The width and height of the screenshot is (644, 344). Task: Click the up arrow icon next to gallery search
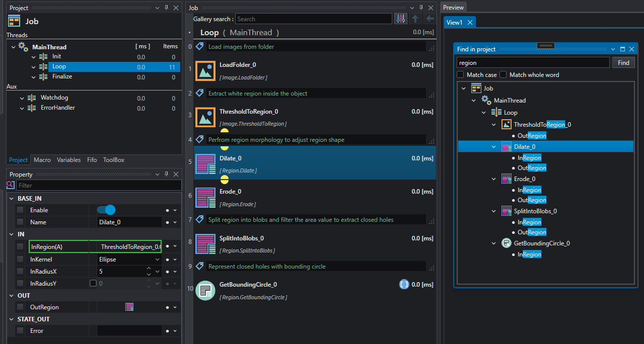point(415,19)
